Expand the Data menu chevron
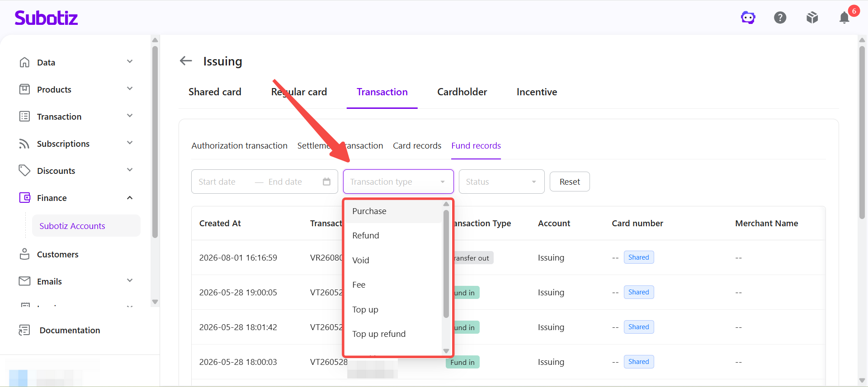The image size is (868, 387). (x=130, y=61)
